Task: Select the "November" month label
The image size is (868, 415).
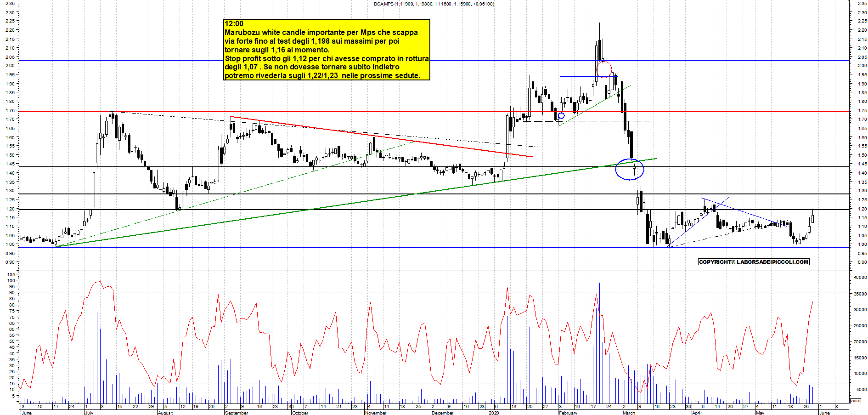Action: pos(376,413)
